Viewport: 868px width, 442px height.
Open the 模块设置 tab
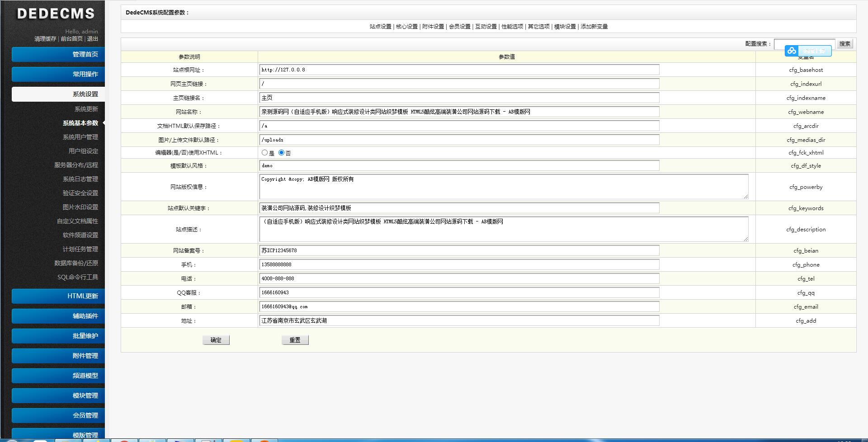click(x=565, y=27)
